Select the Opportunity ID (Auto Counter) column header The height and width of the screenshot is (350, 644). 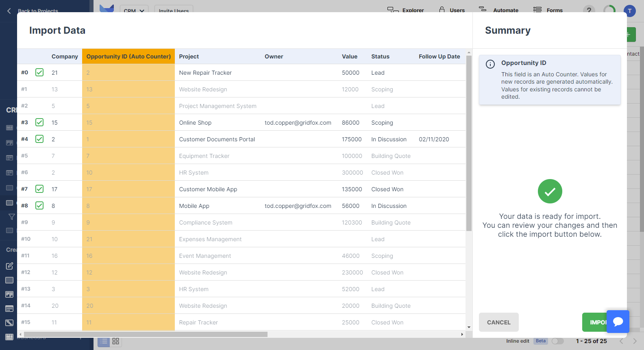point(128,56)
